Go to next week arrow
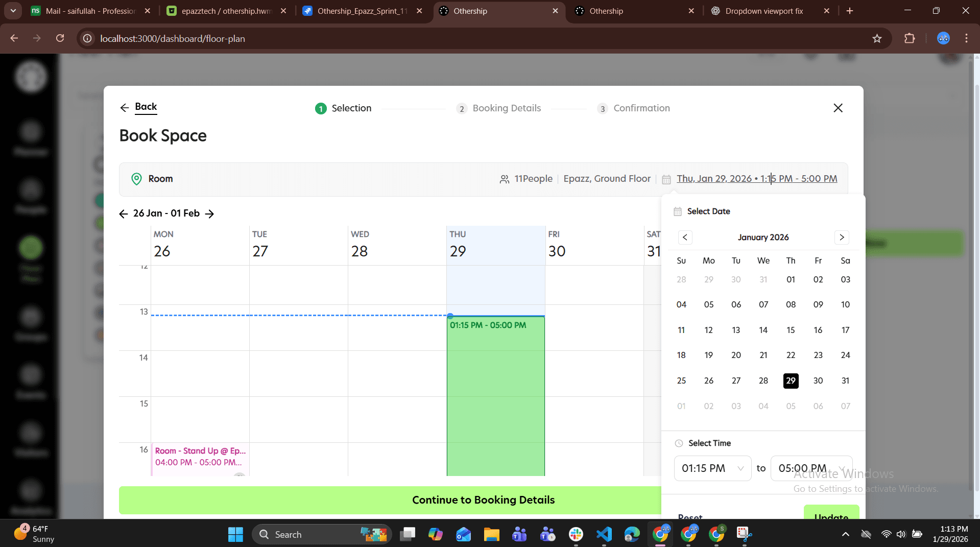 (209, 213)
